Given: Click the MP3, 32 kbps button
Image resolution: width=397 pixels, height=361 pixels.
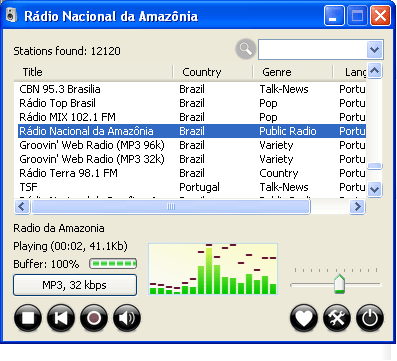Looking at the screenshot, I should (x=75, y=285).
